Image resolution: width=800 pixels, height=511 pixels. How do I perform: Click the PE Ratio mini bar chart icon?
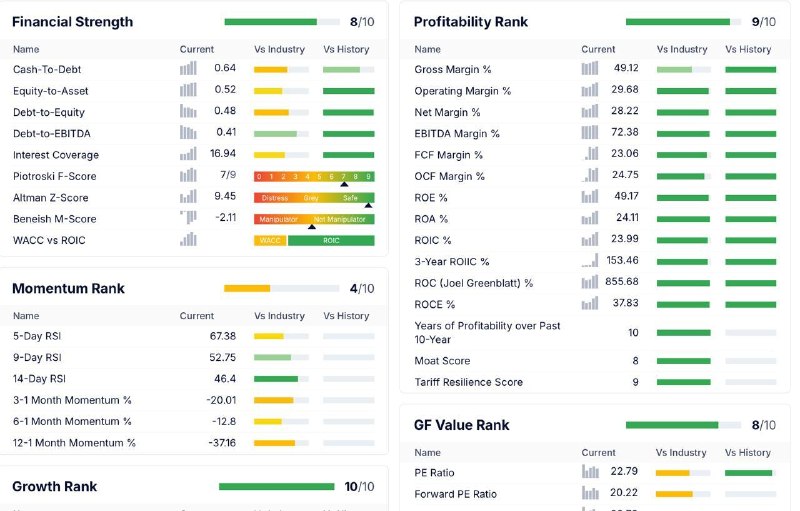pyautogui.click(x=590, y=472)
